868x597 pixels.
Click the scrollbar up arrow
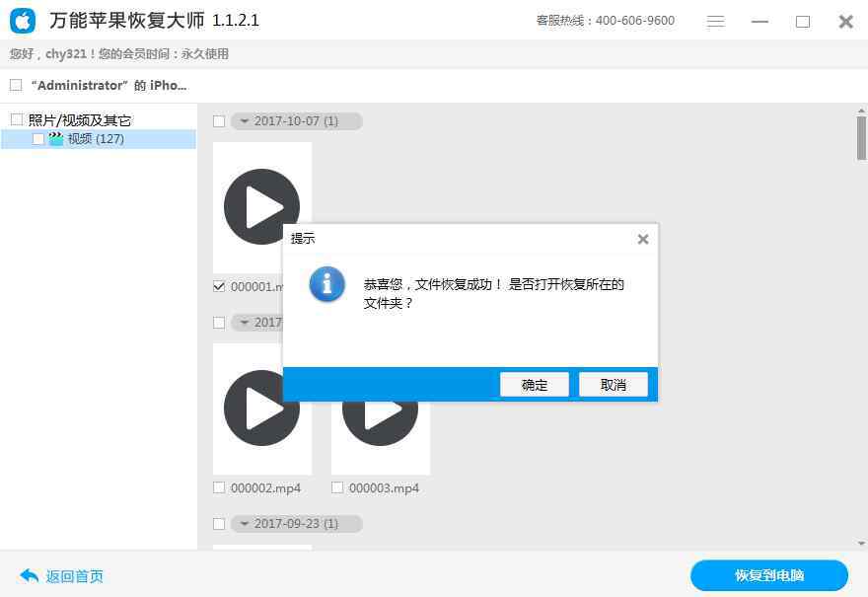(x=861, y=111)
